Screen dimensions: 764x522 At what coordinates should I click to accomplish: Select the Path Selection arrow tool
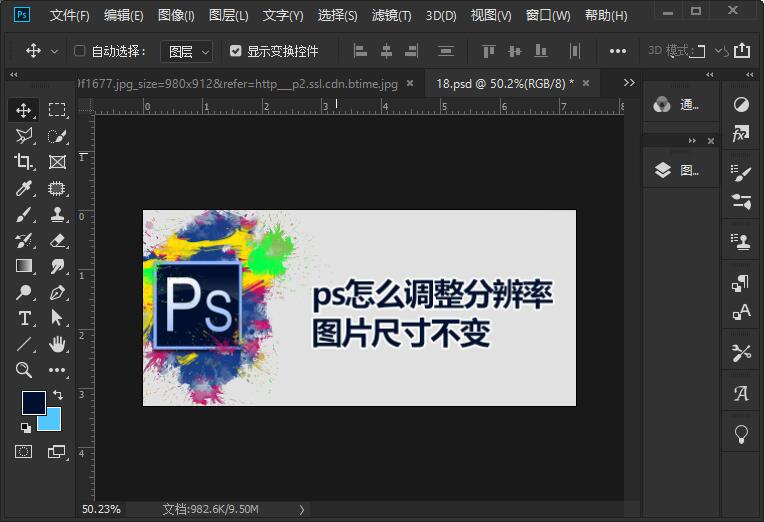[57, 318]
